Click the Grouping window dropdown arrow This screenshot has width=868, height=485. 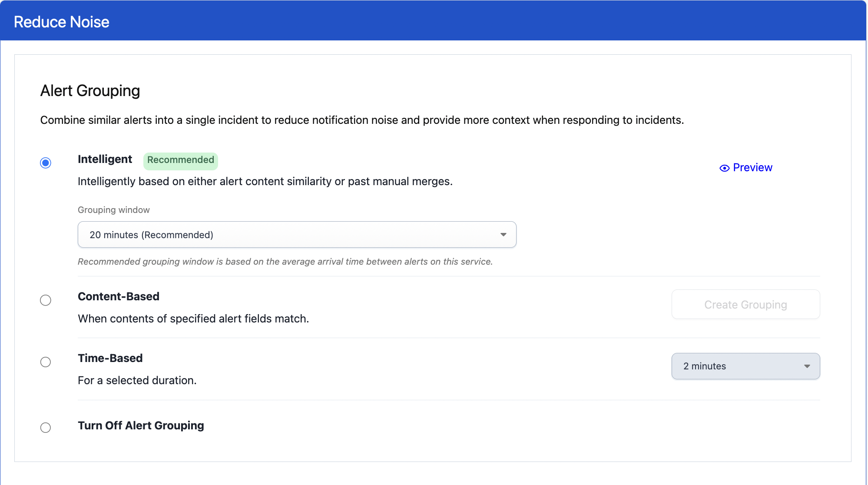coord(503,235)
